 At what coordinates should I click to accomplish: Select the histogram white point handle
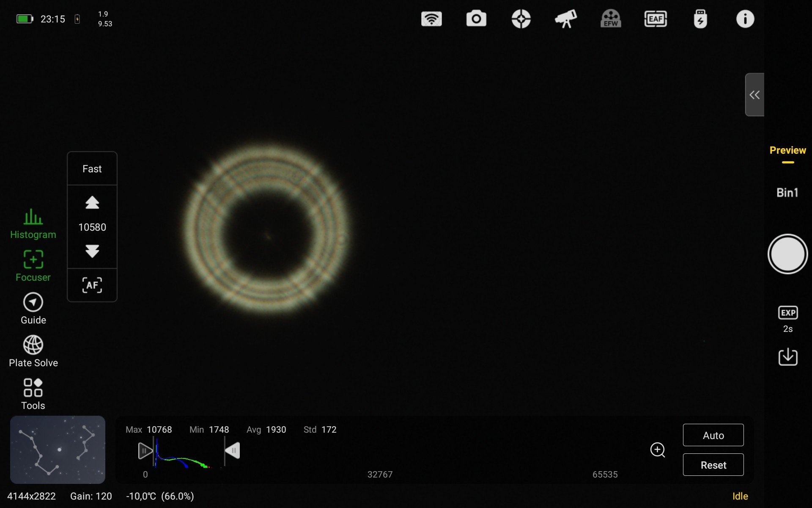(x=232, y=450)
